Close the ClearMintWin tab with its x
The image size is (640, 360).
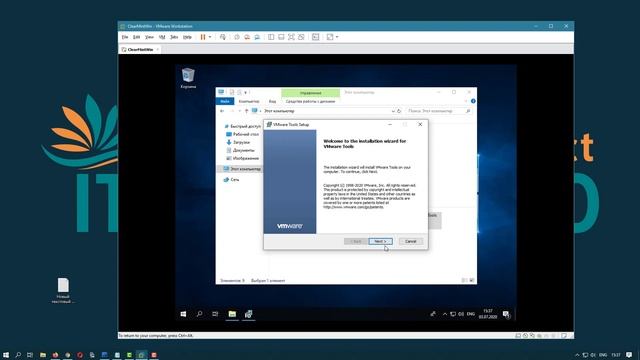(158, 49)
